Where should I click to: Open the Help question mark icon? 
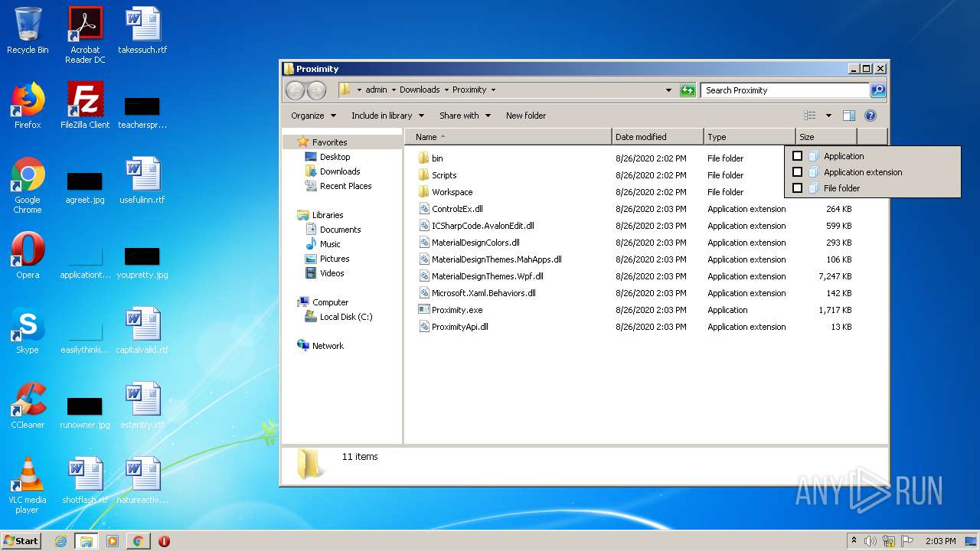(871, 116)
